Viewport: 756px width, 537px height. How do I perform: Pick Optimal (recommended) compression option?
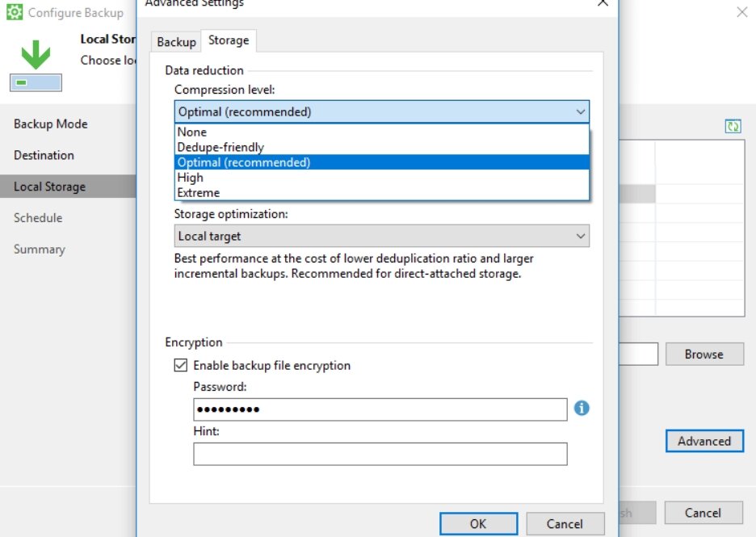click(382, 162)
